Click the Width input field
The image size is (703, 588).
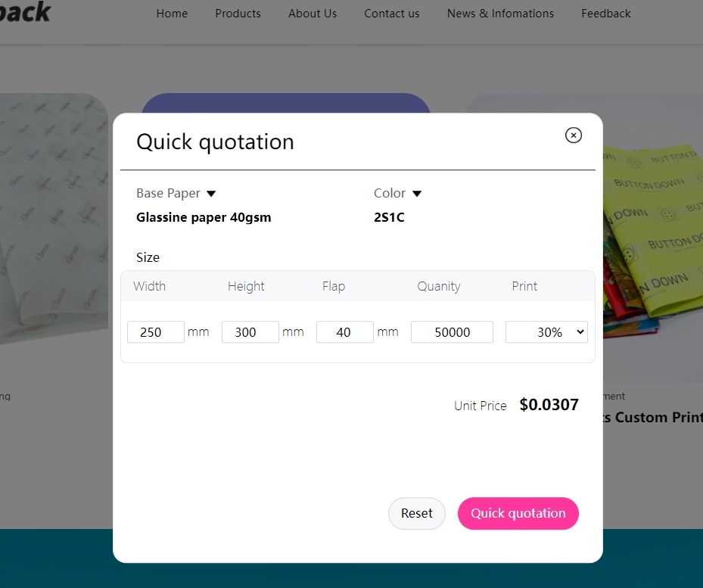156,332
